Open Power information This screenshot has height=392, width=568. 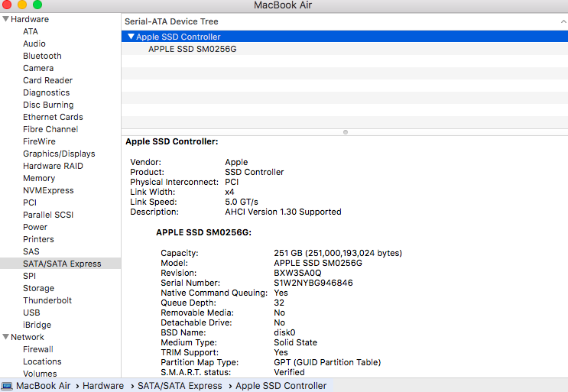coord(35,227)
